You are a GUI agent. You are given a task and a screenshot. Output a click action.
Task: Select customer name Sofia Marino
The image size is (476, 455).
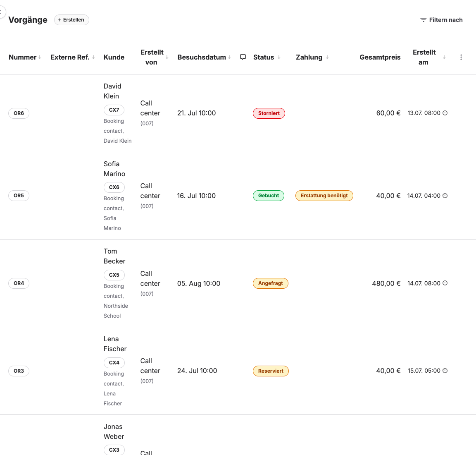click(x=114, y=169)
